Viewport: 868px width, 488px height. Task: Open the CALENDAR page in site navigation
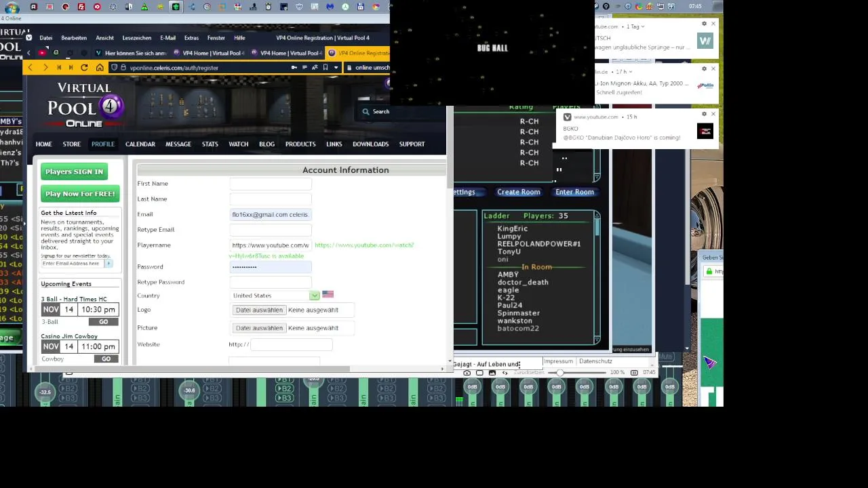[140, 144]
